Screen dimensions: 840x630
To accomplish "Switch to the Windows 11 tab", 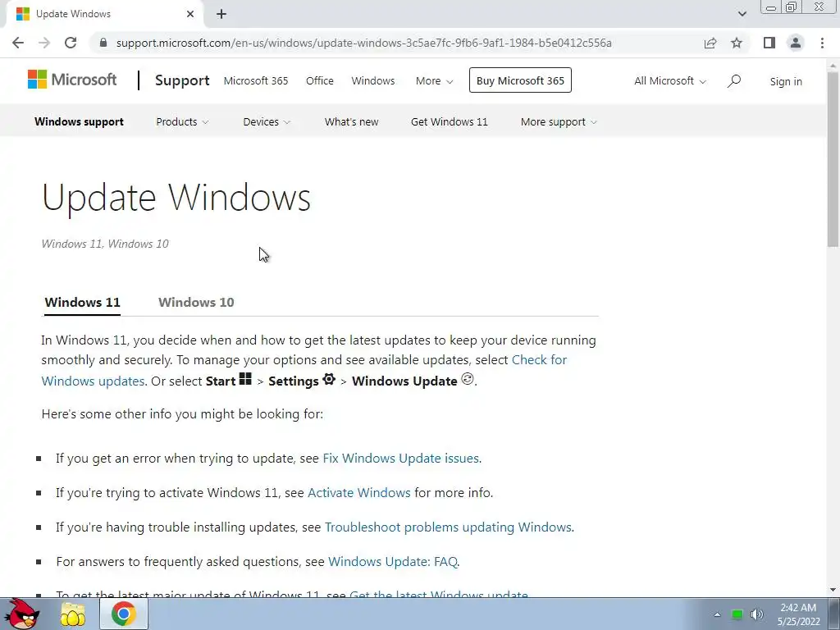I will click(x=83, y=302).
